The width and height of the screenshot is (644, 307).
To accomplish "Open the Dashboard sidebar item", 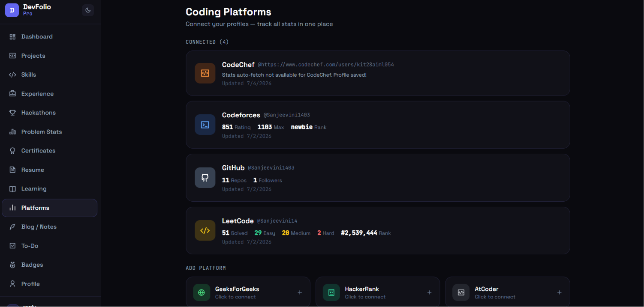I will (x=50, y=37).
